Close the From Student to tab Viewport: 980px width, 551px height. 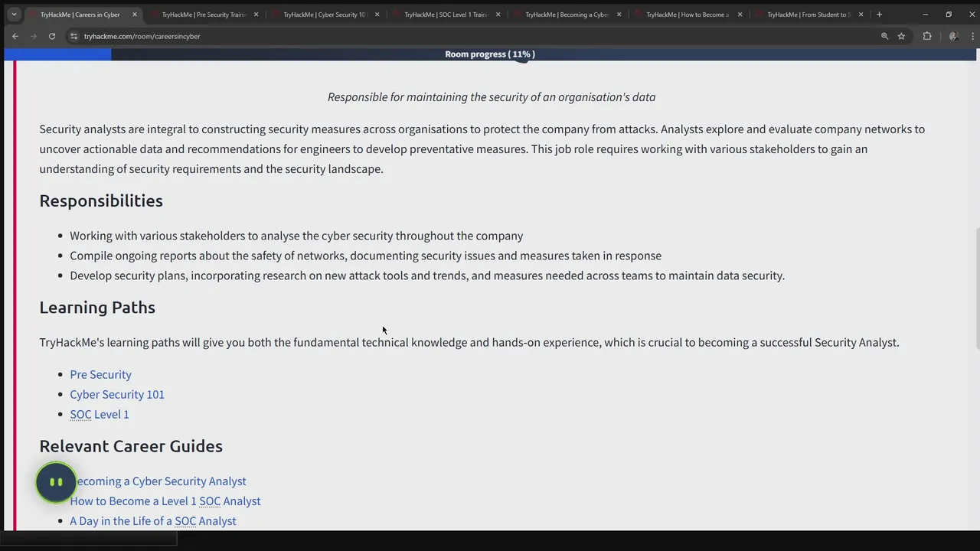861,15
